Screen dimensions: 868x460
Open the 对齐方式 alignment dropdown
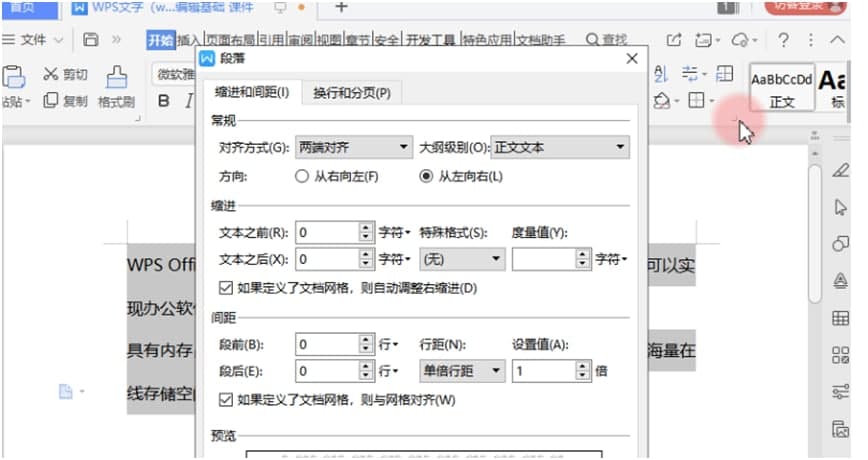pos(354,147)
